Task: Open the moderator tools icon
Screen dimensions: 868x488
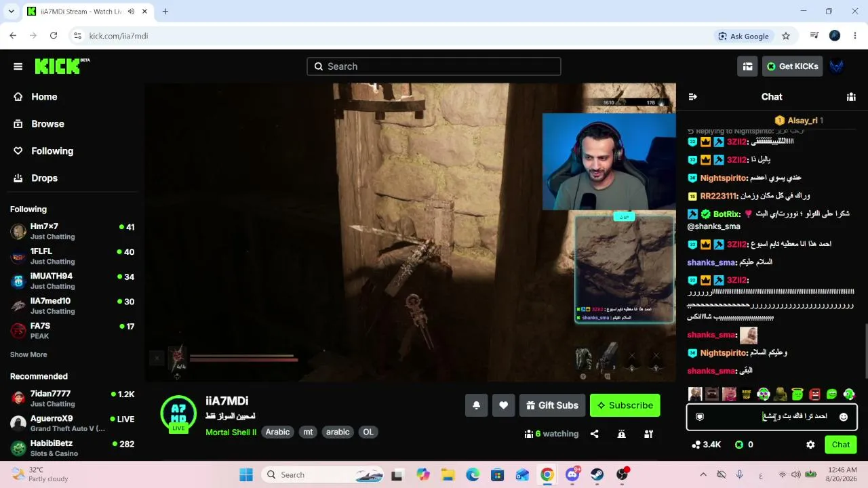Action: (648, 434)
